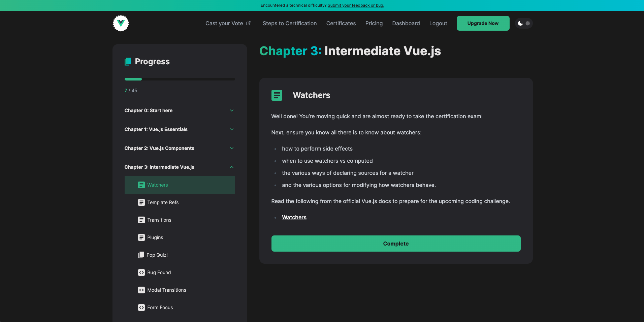Click the external link icon beside Cast your Vote
644x322 pixels.
tap(248, 23)
